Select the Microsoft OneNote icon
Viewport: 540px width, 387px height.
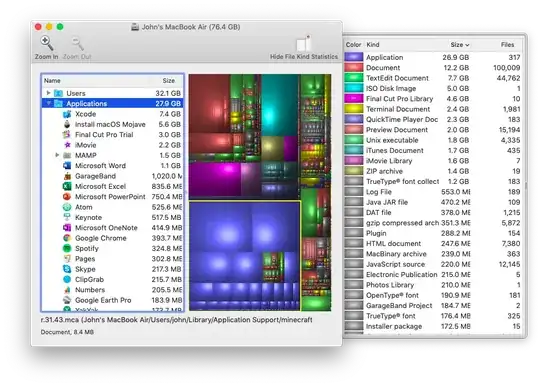click(67, 228)
